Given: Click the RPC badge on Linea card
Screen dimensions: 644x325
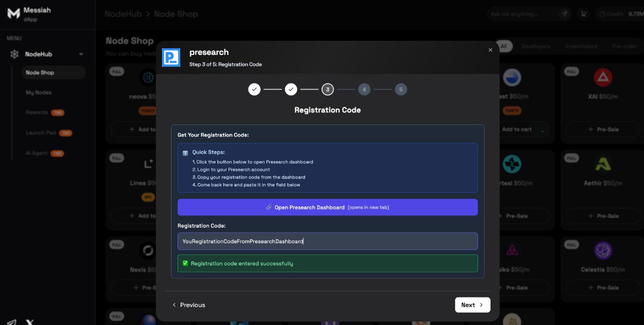Looking at the screenshot, I should pyautogui.click(x=148, y=197).
